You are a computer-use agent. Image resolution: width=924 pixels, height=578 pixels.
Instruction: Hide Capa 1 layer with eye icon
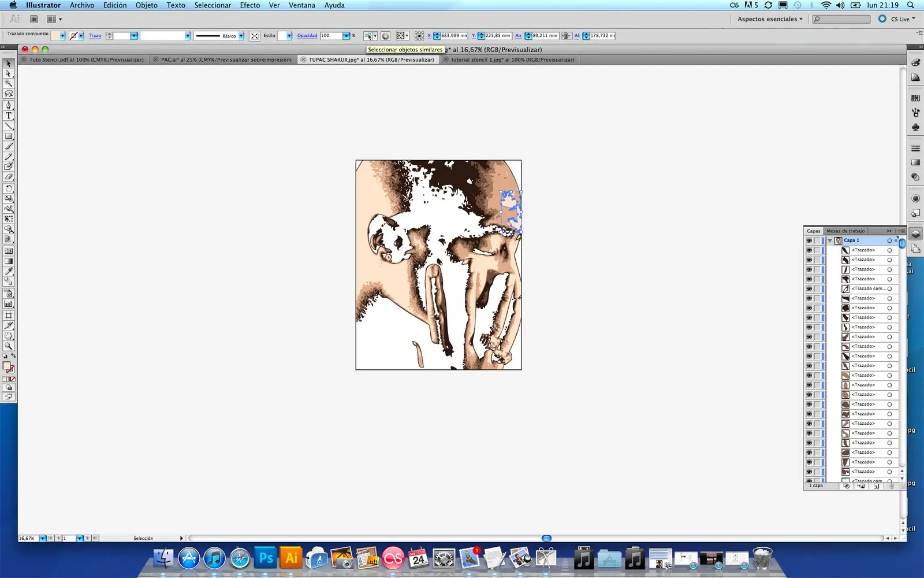(x=809, y=240)
